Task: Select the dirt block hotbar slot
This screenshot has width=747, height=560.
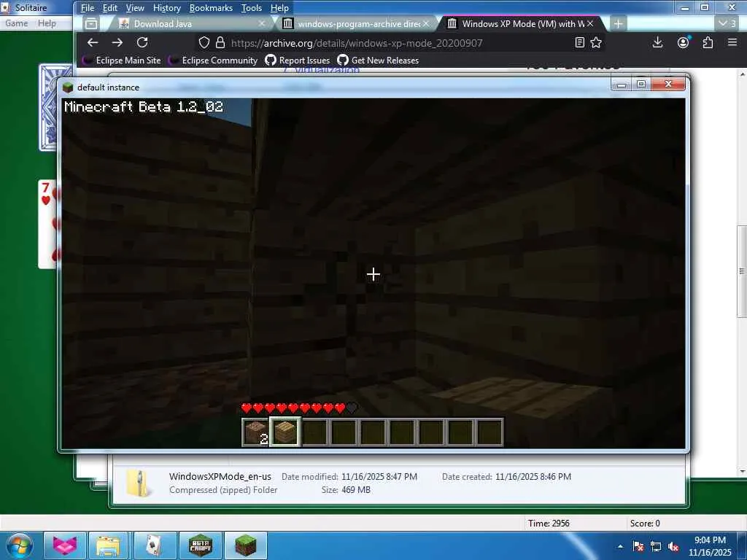Action: [x=256, y=432]
